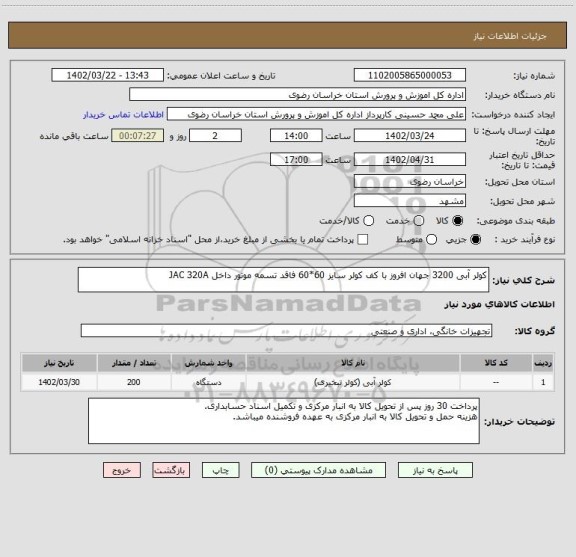Click the delivery province field خراسان رضوی
Viewport: 576px width, 557px height.
(x=410, y=181)
